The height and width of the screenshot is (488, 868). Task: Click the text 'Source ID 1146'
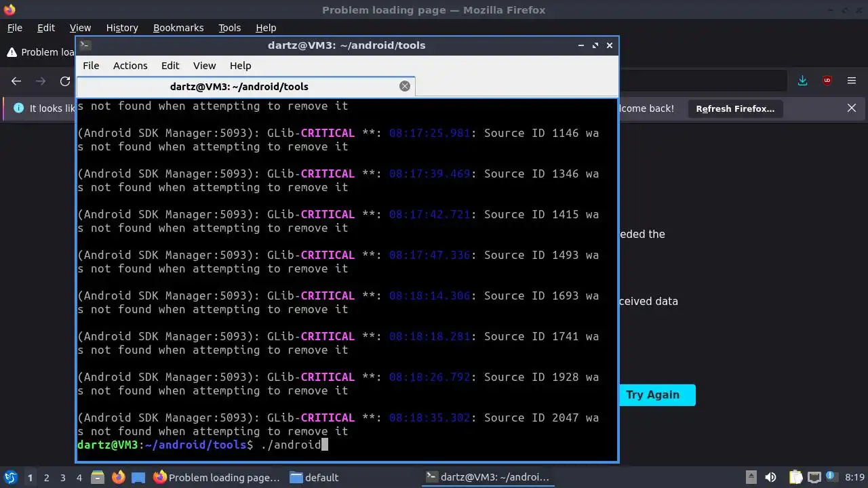click(531, 133)
